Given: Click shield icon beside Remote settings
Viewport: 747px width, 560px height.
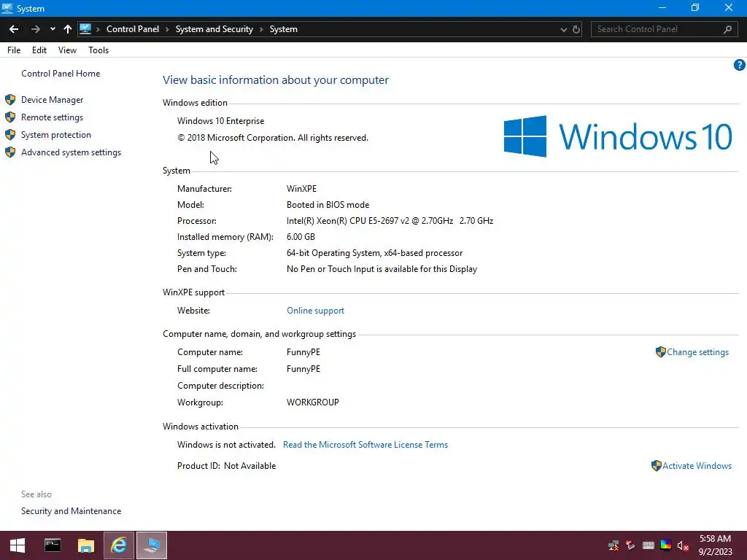Looking at the screenshot, I should [10, 117].
